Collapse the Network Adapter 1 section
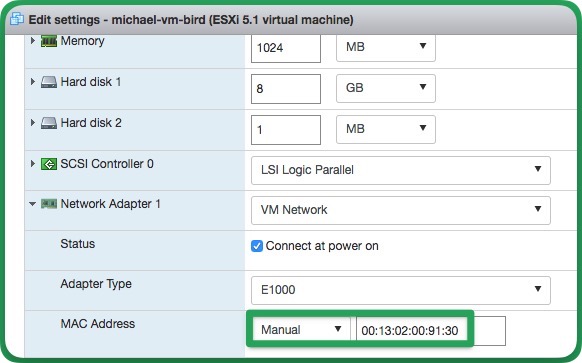The image size is (582, 363). (32, 204)
